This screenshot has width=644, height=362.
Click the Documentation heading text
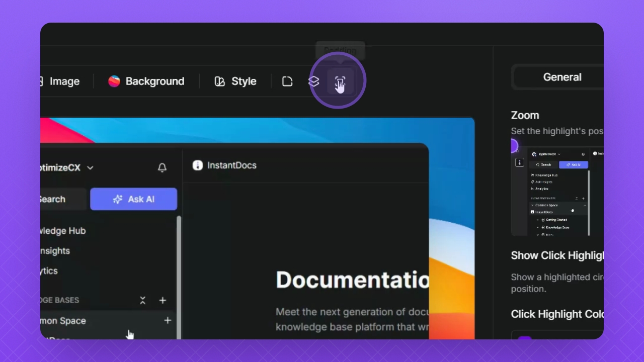click(x=352, y=280)
